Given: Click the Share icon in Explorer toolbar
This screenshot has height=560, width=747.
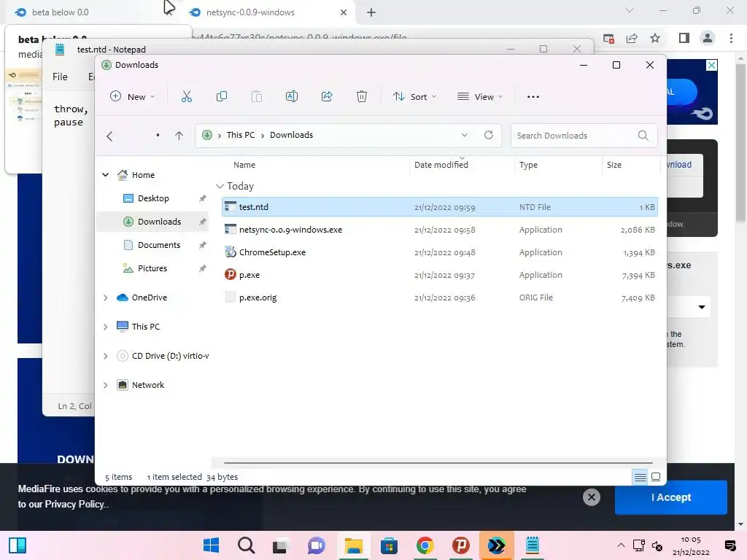Looking at the screenshot, I should [327, 97].
